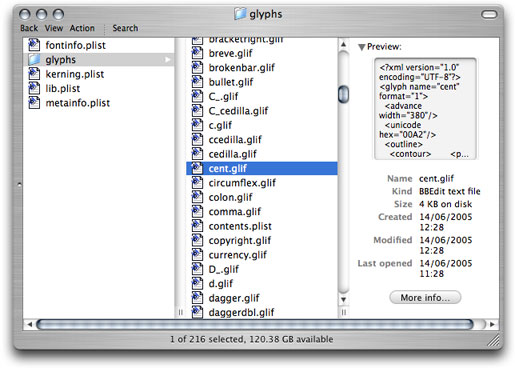Click the vertical scrollbar thumb in glyph list
The image size is (515, 368).
click(x=343, y=94)
